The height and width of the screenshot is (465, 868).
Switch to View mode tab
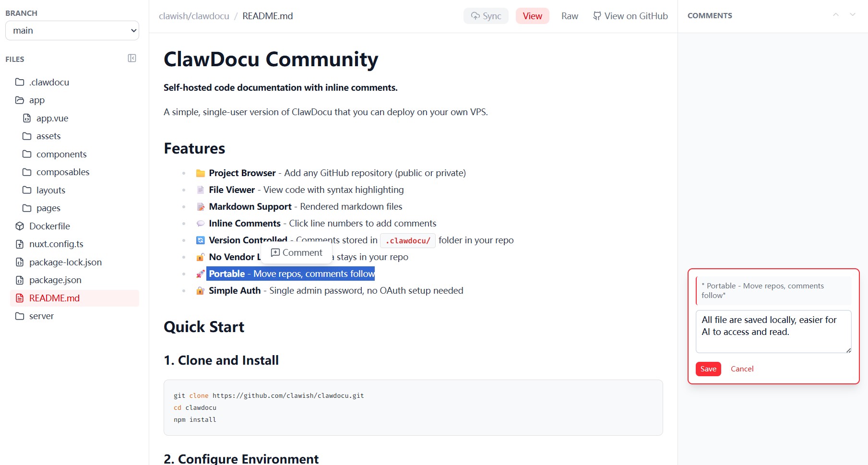533,16
